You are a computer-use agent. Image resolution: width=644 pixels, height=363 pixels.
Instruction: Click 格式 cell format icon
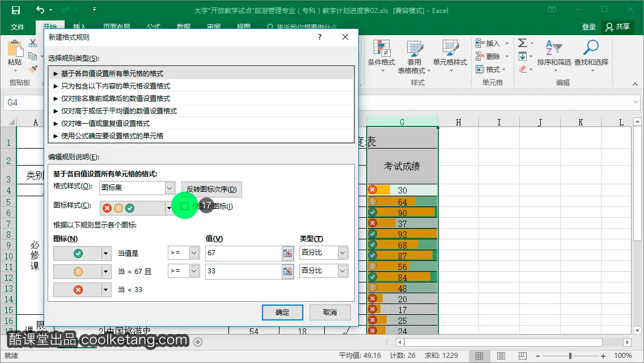coord(480,69)
